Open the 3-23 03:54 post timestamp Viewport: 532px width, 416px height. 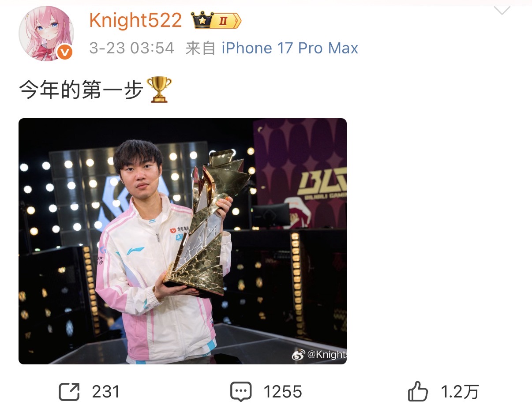(132, 48)
